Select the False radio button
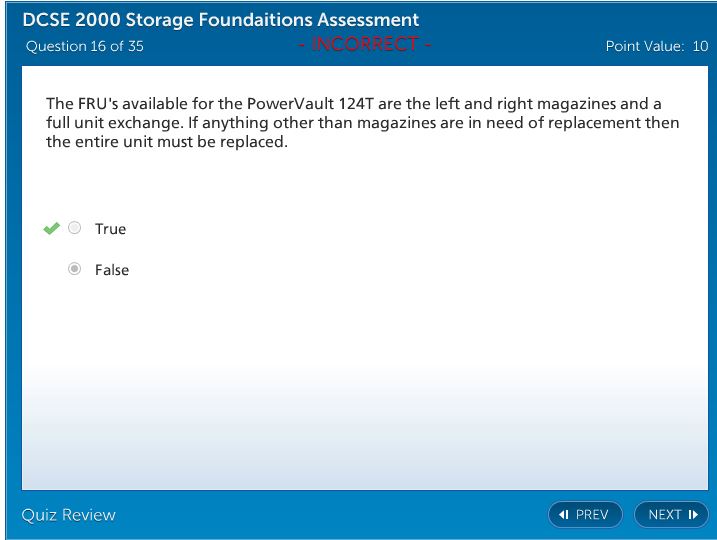The image size is (717, 540). [74, 270]
